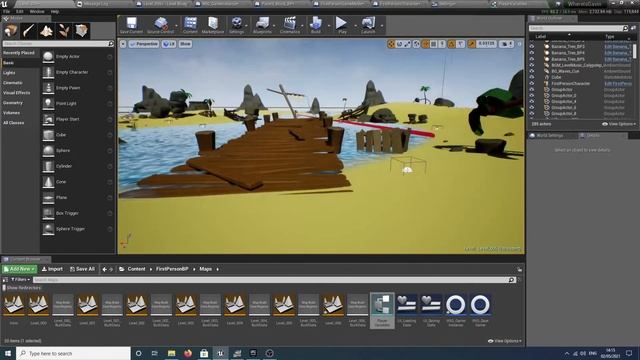This screenshot has height=360, width=640.
Task: Click the World Outliner search field
Action: click(578, 28)
